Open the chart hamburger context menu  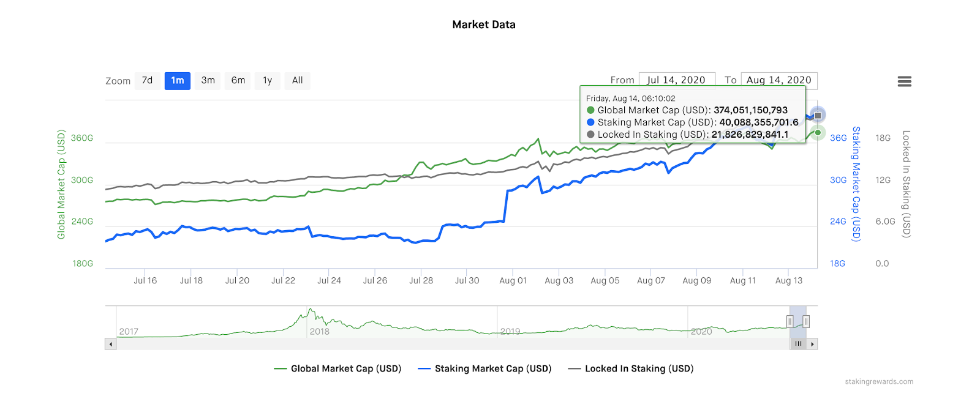tap(904, 81)
